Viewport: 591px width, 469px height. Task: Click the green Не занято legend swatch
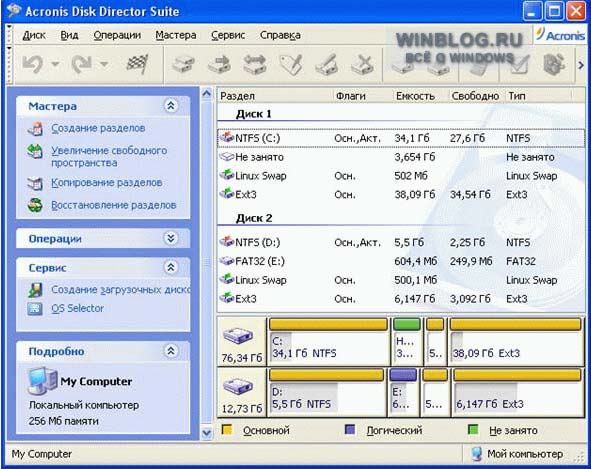click(x=473, y=429)
